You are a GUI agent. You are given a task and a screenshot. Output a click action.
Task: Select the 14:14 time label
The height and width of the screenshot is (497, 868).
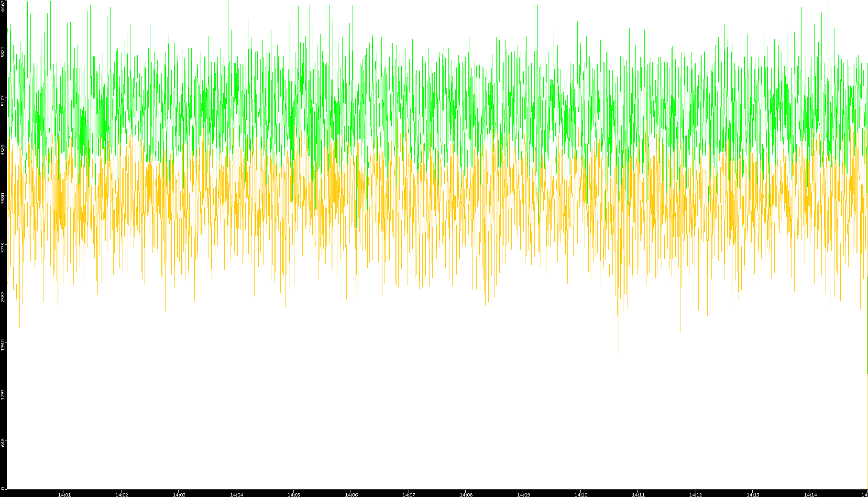pyautogui.click(x=810, y=495)
